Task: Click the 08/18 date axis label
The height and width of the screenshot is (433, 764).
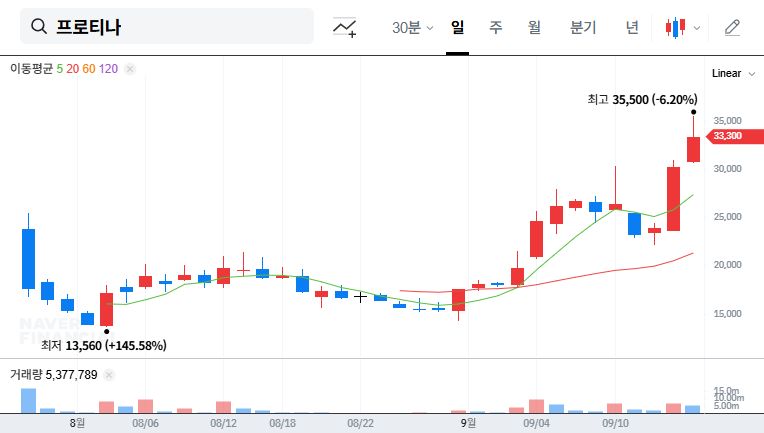Action: (x=283, y=423)
